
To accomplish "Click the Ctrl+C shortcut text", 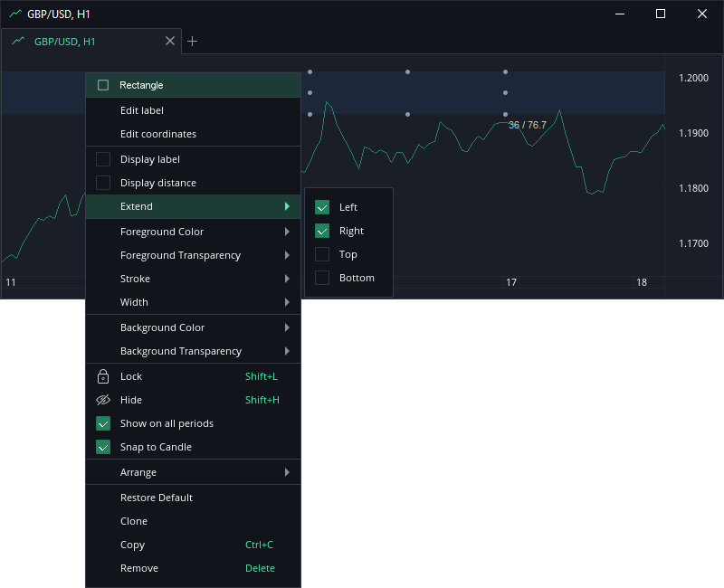I will coord(259,545).
